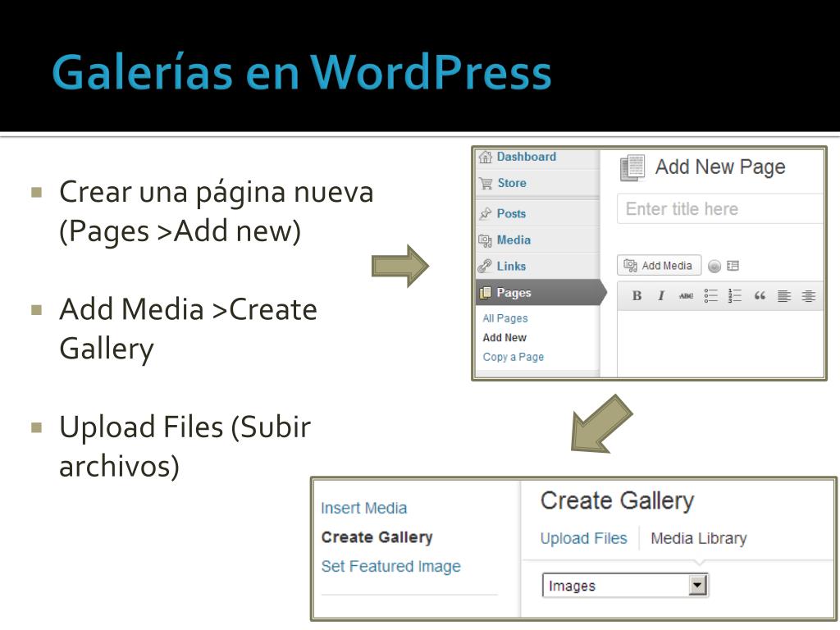Center align text in the editor
This screenshot has width=840, height=630.
[808, 295]
